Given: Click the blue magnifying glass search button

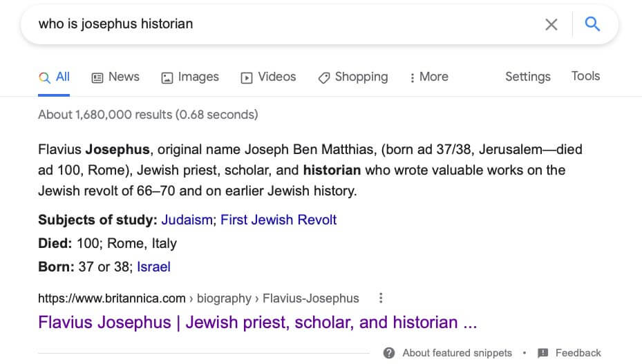Looking at the screenshot, I should coord(592,23).
